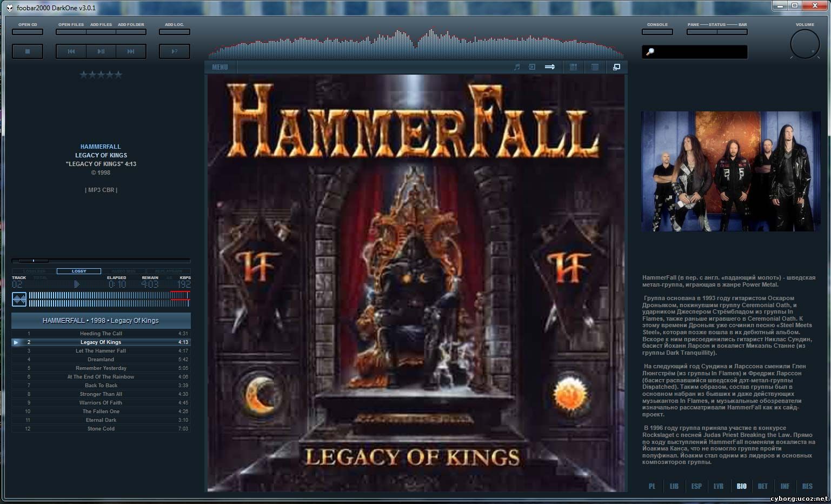The height and width of the screenshot is (504, 831).
Task: Click the waveform icon beside the level meter
Action: coord(19,299)
